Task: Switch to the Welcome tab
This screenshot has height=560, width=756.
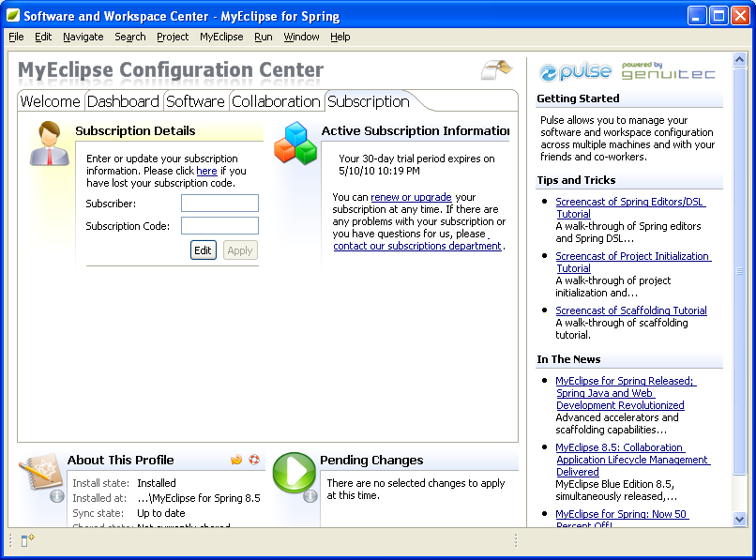Action: point(50,101)
